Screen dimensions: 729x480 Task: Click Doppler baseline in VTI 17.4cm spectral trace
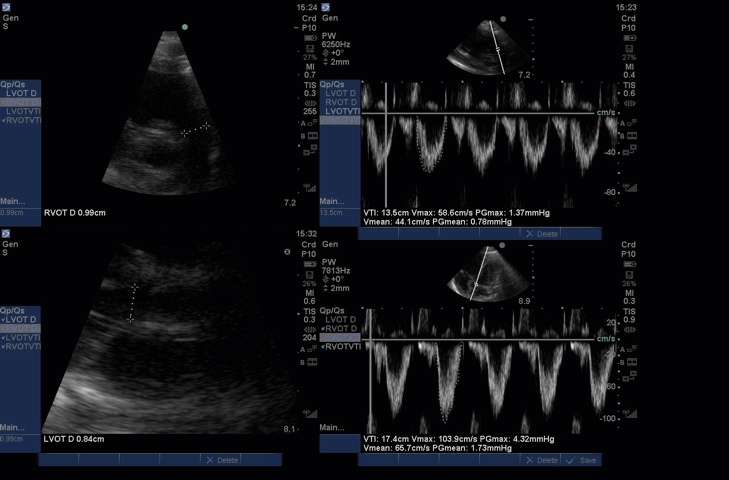479,339
